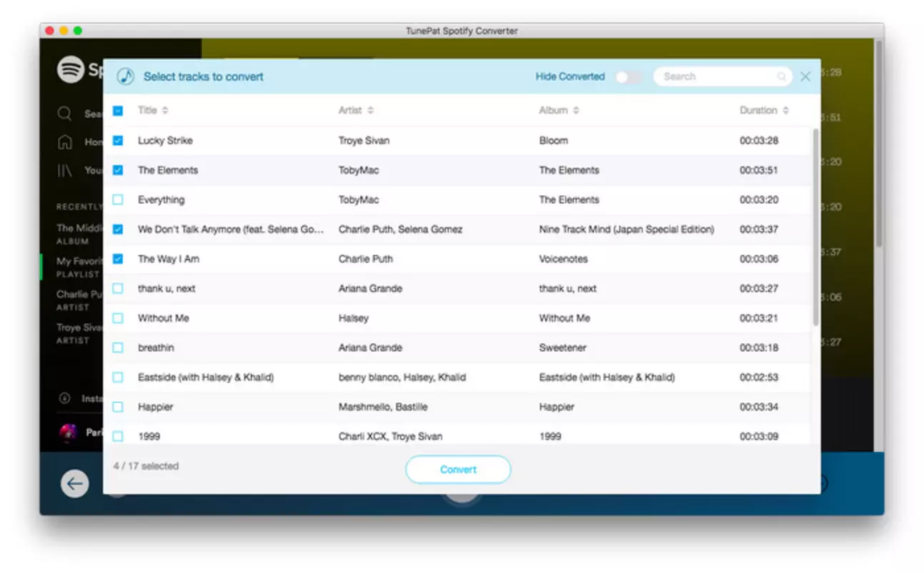Open Home icon in Spotify sidebar
Screen dimensions: 924x572
pos(65,142)
